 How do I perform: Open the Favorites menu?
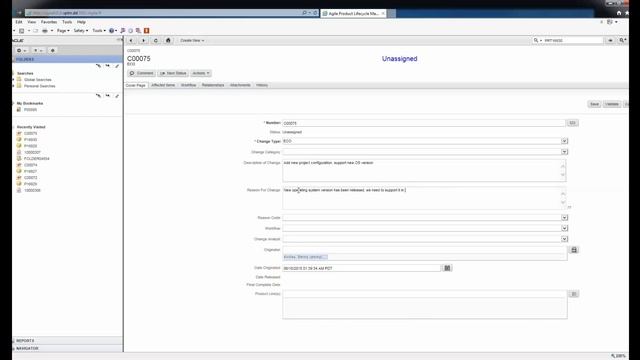pos(49,22)
